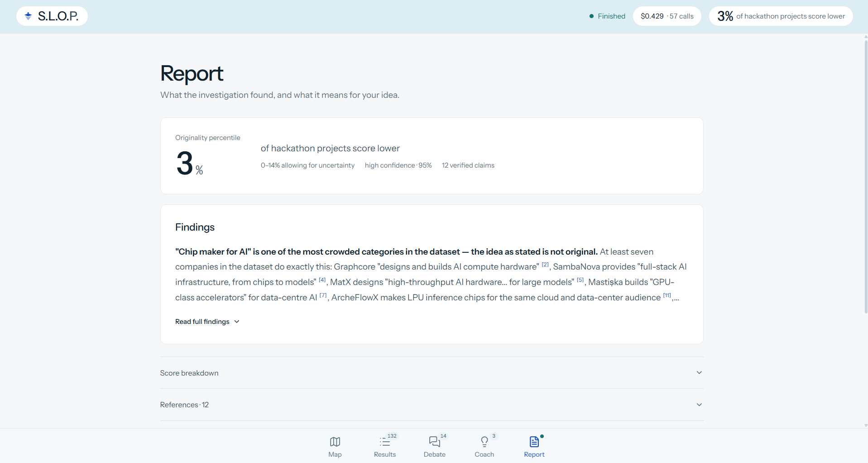Select the Report document icon
Image resolution: width=868 pixels, height=463 pixels.
534,441
